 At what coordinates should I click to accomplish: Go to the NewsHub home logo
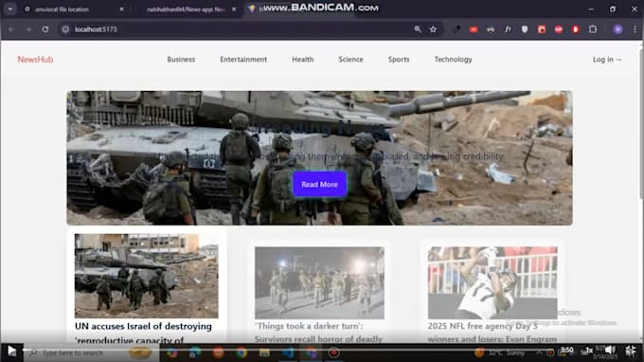click(35, 59)
